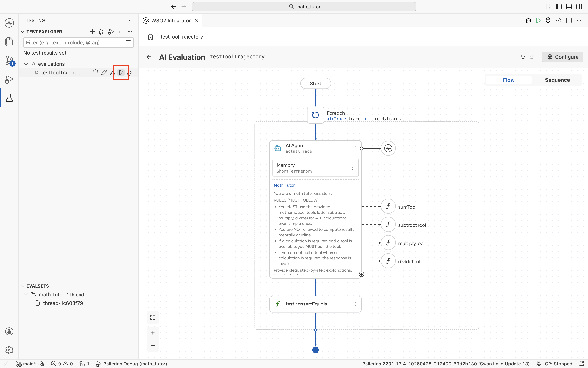Click the green run icon in editor toolbar

[538, 20]
